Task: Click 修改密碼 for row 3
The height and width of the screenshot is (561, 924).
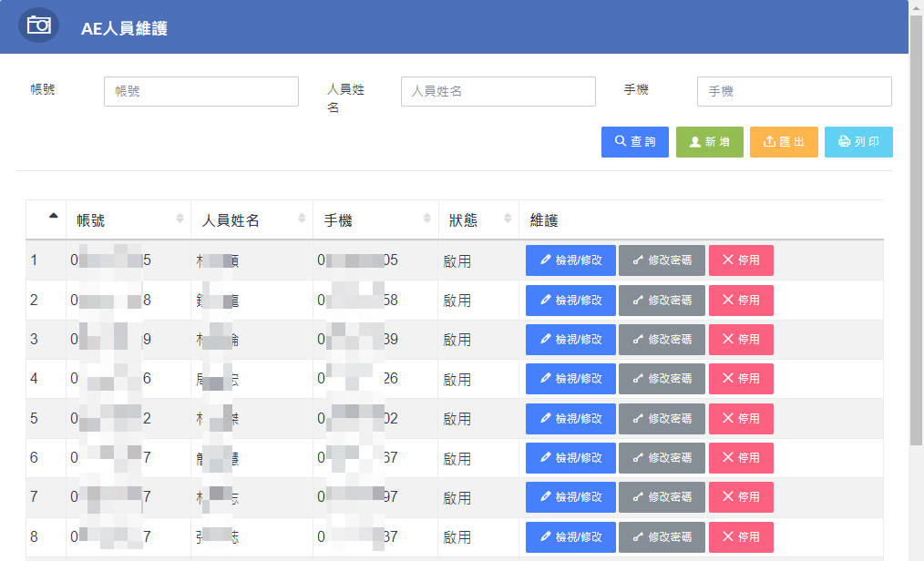Action: pyautogui.click(x=662, y=340)
